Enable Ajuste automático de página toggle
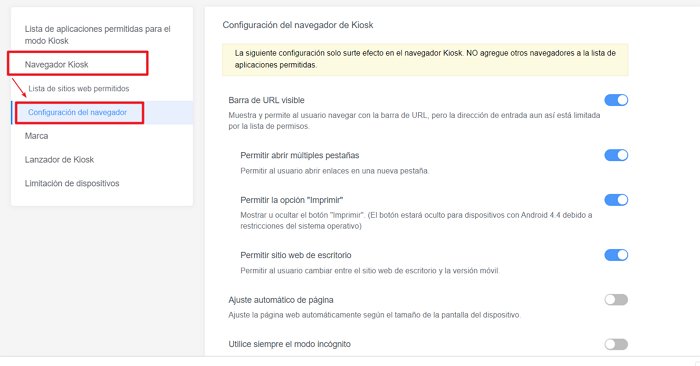Viewport: 700px width, 366px height. [616, 299]
